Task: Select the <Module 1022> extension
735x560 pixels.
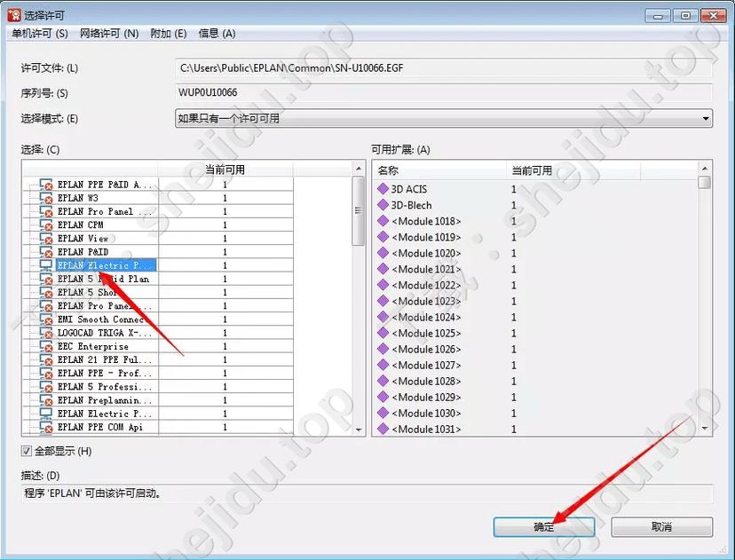Action: pyautogui.click(x=426, y=285)
